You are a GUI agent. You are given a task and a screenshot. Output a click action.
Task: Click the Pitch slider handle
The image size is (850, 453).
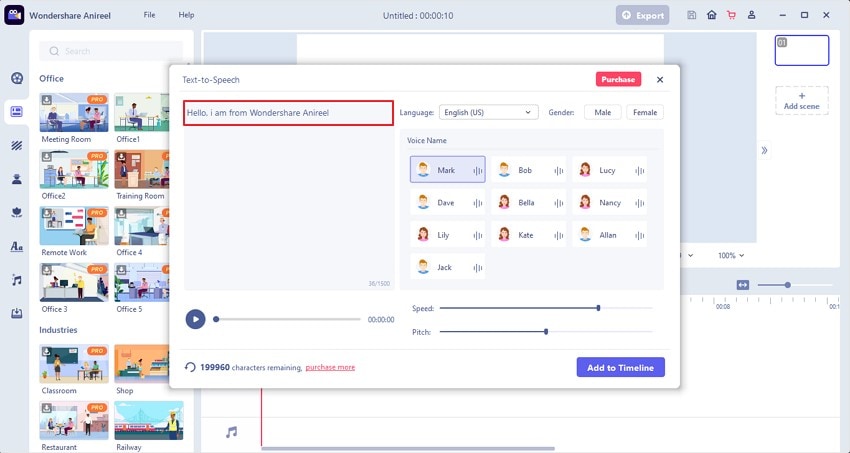(546, 331)
